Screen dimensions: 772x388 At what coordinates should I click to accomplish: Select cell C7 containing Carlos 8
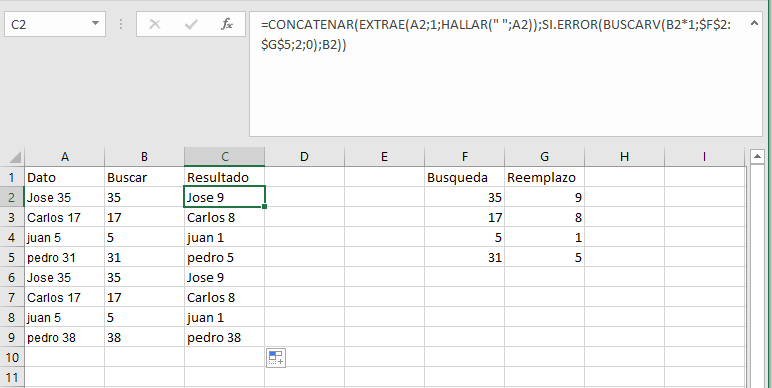225,297
